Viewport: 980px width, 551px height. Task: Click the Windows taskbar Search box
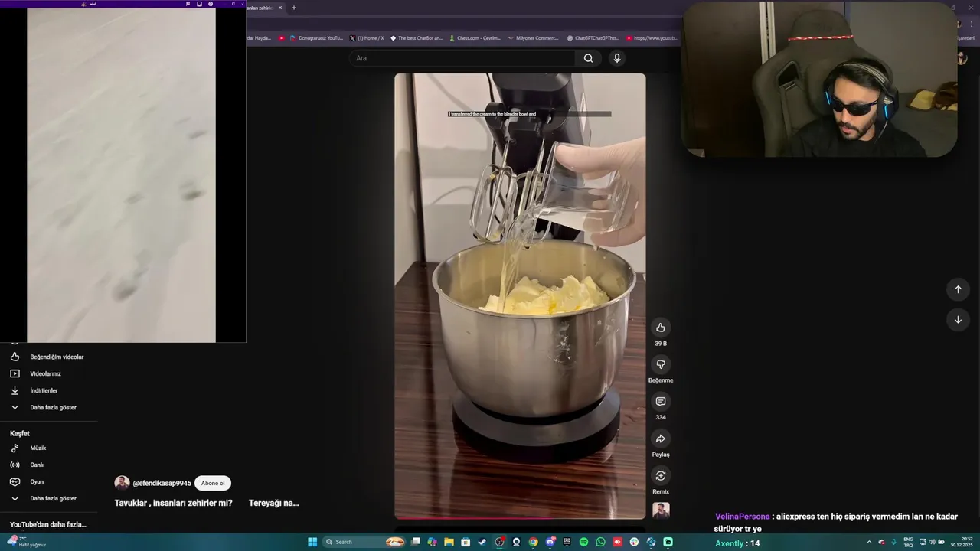click(364, 542)
